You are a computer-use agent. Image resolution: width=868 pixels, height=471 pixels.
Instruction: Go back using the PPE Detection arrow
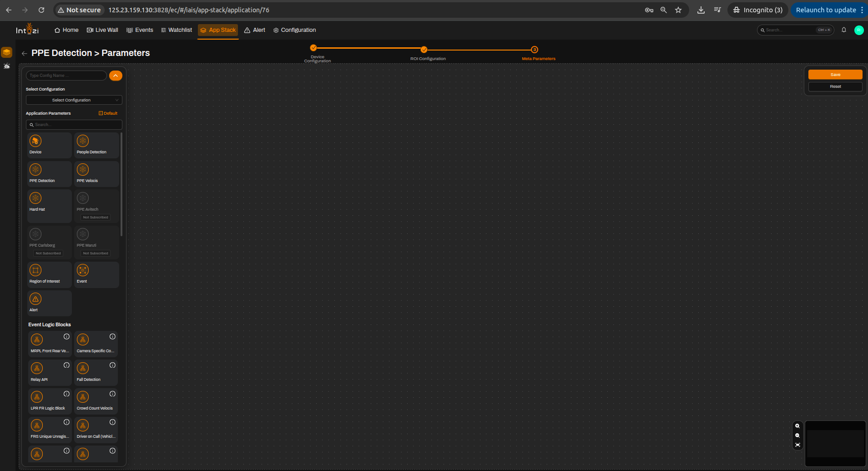(x=25, y=53)
